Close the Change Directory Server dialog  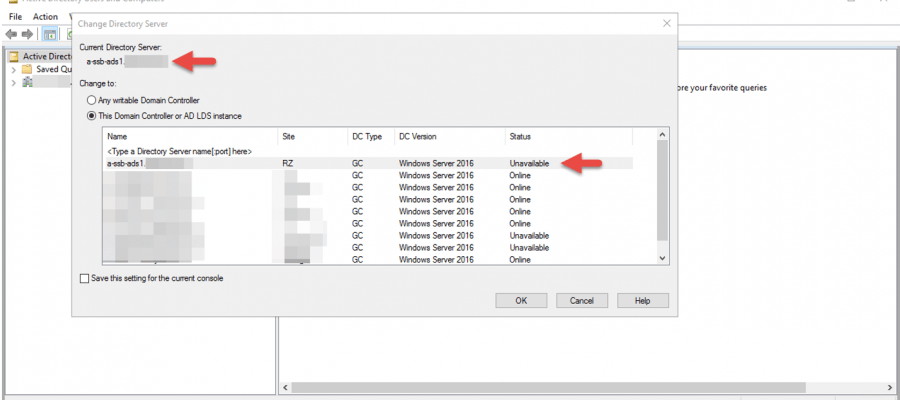pyautogui.click(x=666, y=22)
